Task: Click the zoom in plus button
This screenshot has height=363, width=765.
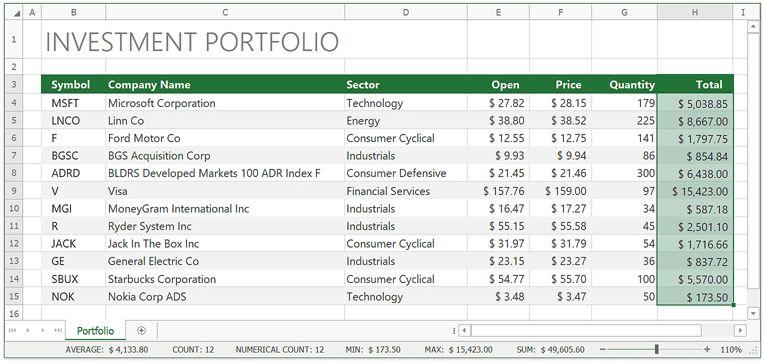Action: pos(707,349)
